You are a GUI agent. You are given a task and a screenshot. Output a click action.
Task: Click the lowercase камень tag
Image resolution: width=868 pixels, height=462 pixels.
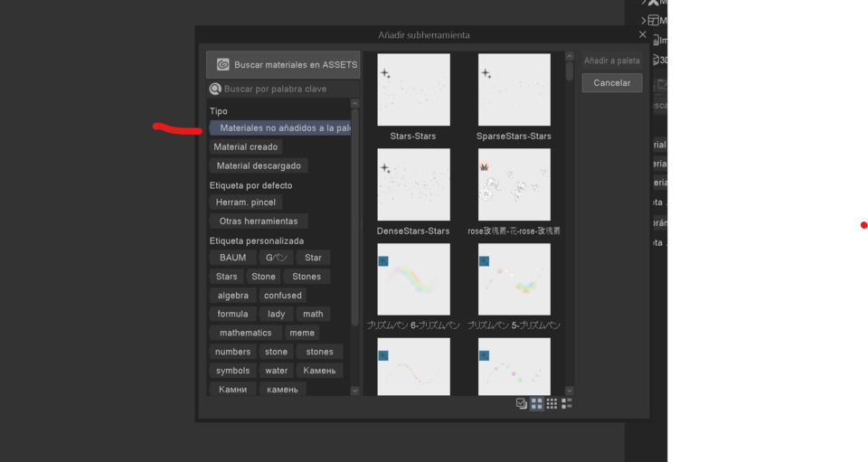pos(282,389)
